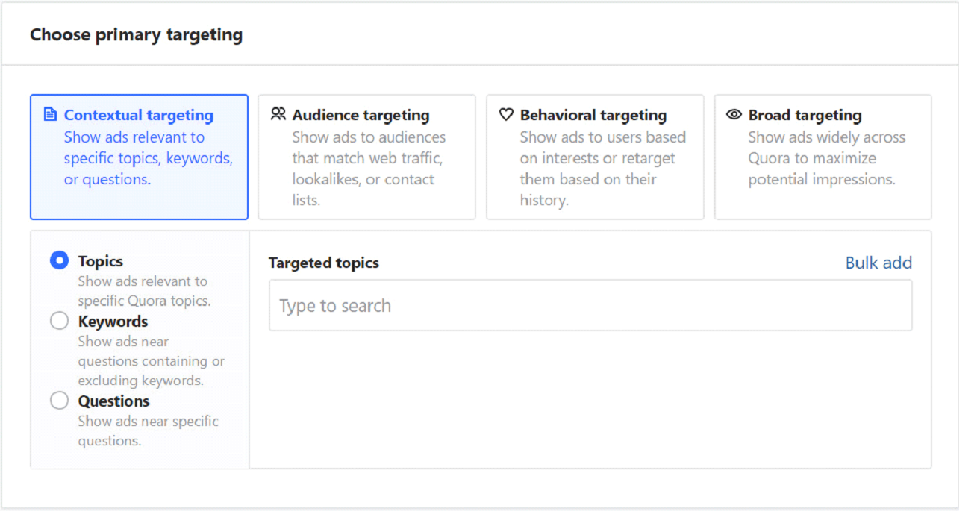
Task: Click the Behavioral targeting heart icon
Action: [x=507, y=115]
